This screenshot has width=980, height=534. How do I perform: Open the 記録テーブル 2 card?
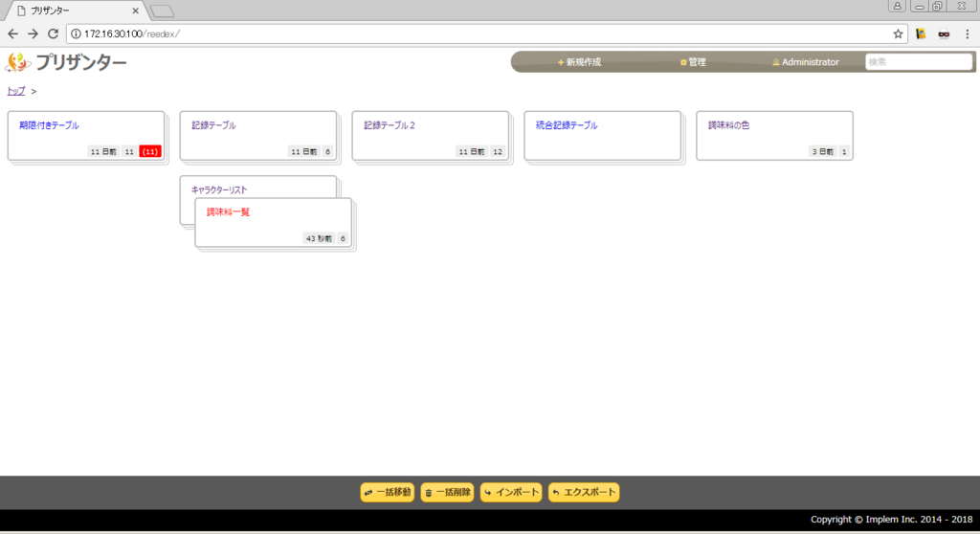tap(430, 136)
